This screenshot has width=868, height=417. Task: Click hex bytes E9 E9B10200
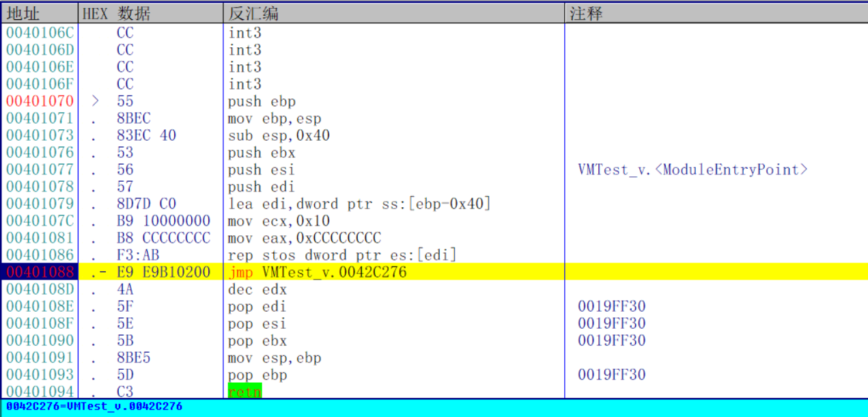pyautogui.click(x=163, y=272)
